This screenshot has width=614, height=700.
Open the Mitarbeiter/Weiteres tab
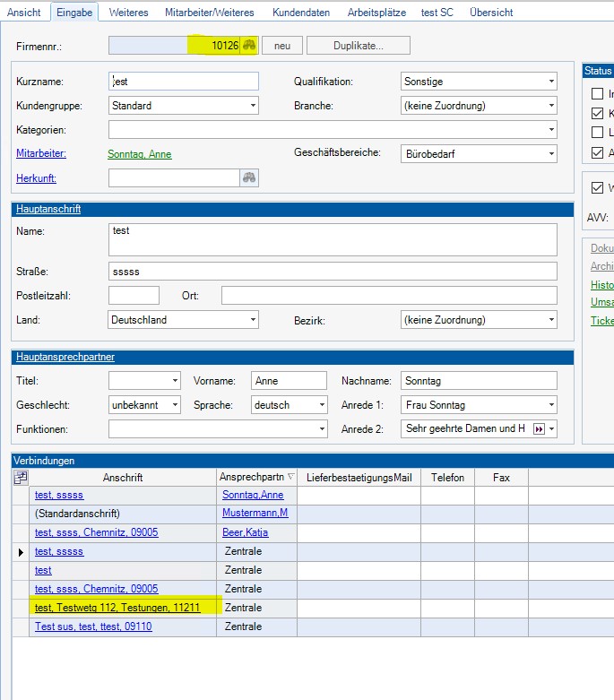tap(209, 13)
